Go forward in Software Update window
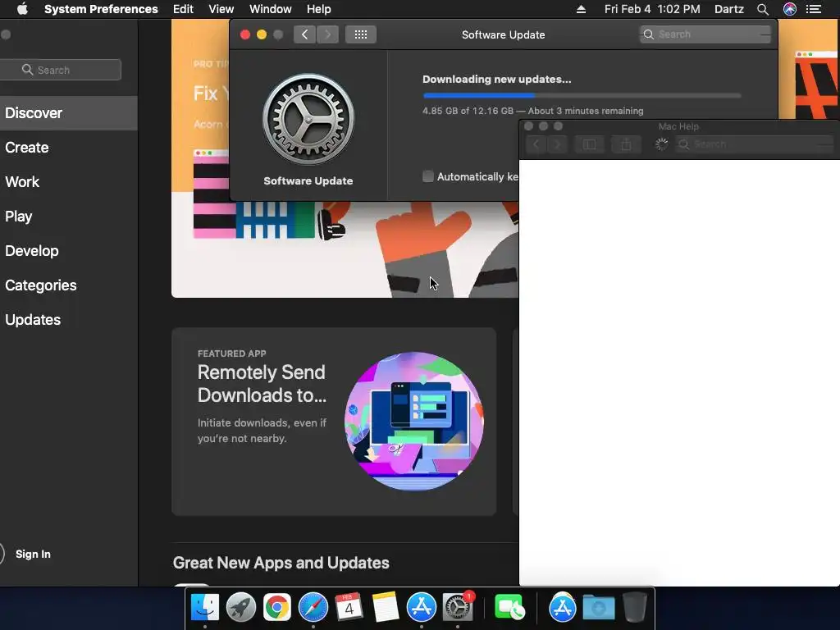The height and width of the screenshot is (630, 840). click(328, 34)
